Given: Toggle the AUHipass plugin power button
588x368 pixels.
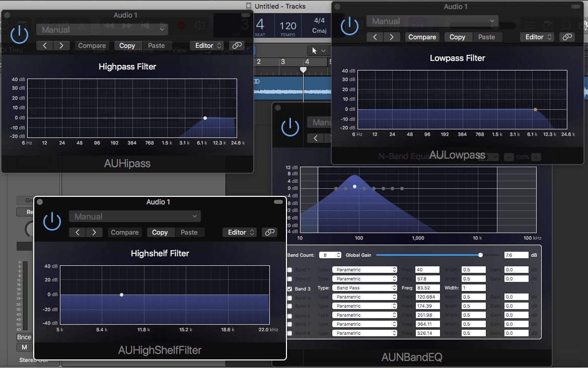Looking at the screenshot, I should [x=19, y=34].
